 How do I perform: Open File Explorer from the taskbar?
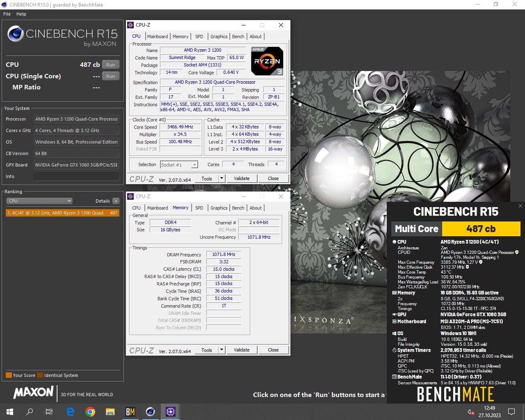(110, 411)
